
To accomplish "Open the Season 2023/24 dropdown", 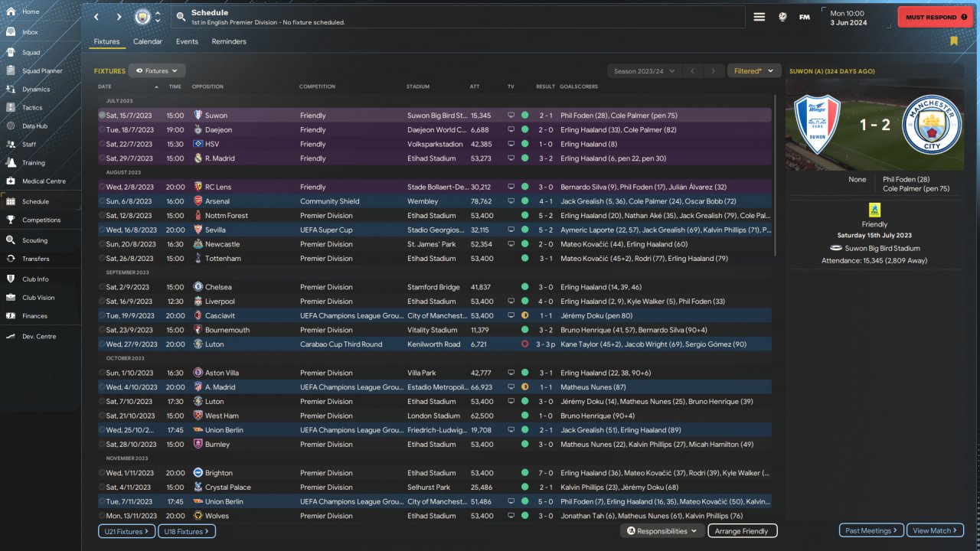I will 645,71.
